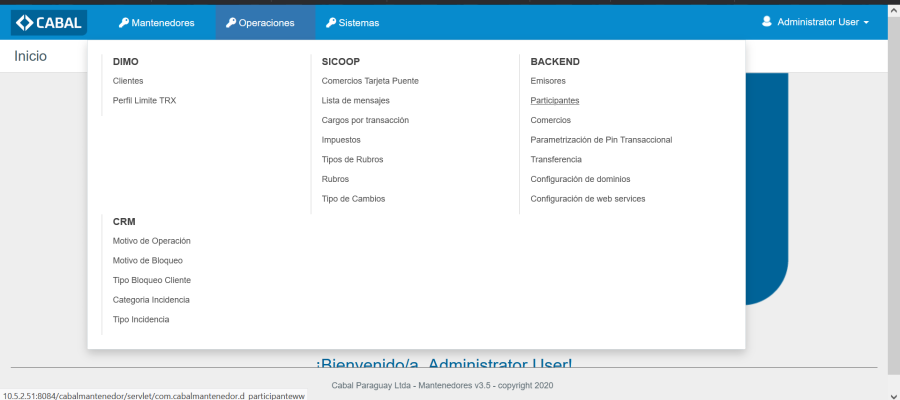Open Lista de mensajes
Screen dimensions: 900x400
click(x=356, y=100)
